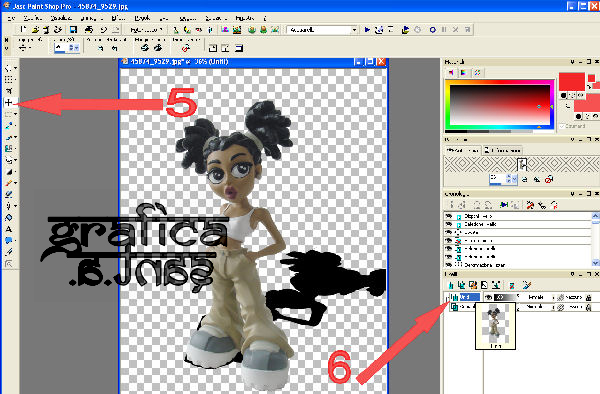Select the Move tool in the left toolbar
The width and height of the screenshot is (600, 394).
point(8,103)
